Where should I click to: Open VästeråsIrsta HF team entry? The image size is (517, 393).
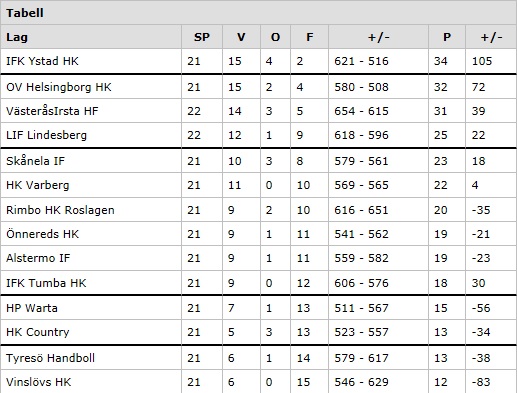(x=52, y=111)
